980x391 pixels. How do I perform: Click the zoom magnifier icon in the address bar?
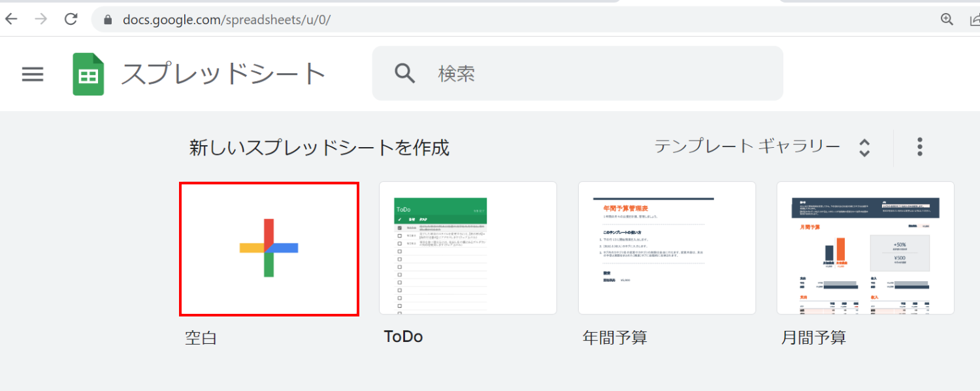click(947, 19)
